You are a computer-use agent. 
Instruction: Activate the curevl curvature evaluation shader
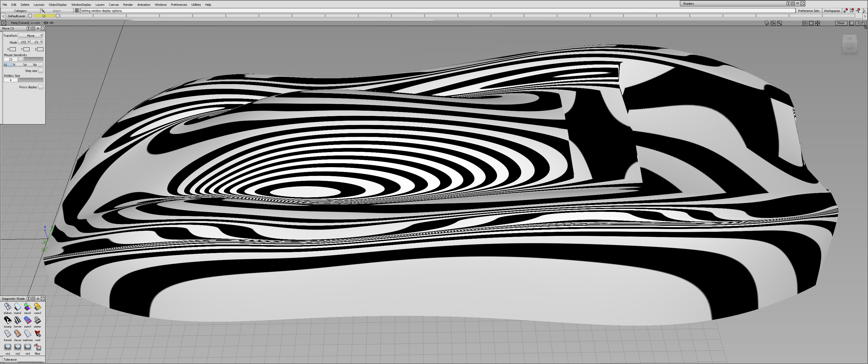pyautogui.click(x=37, y=307)
